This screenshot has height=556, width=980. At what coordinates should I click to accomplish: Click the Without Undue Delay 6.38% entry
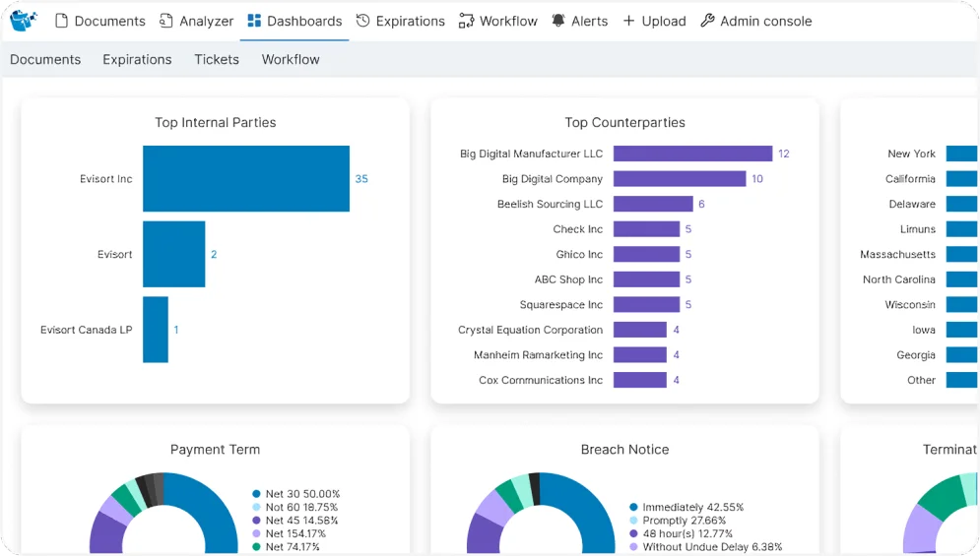click(x=705, y=546)
